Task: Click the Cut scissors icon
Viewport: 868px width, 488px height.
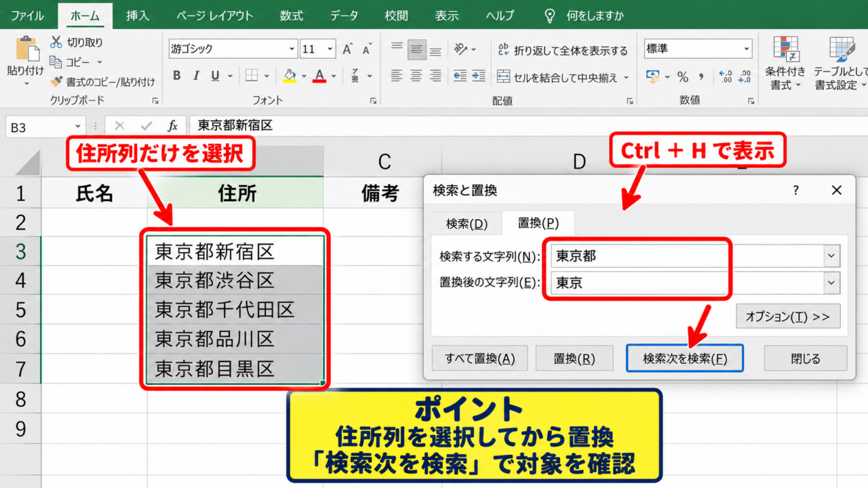Action: click(56, 43)
